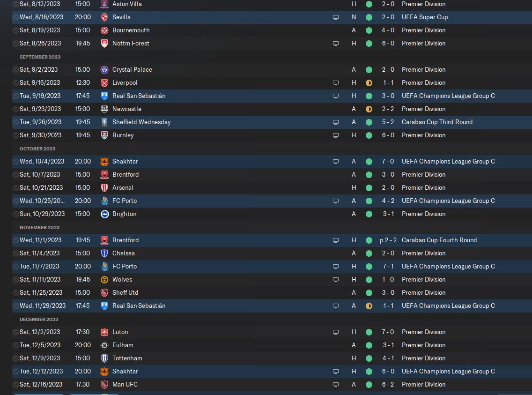Select the Wolves club crest icon
This screenshot has height=395, width=532.
tap(104, 280)
